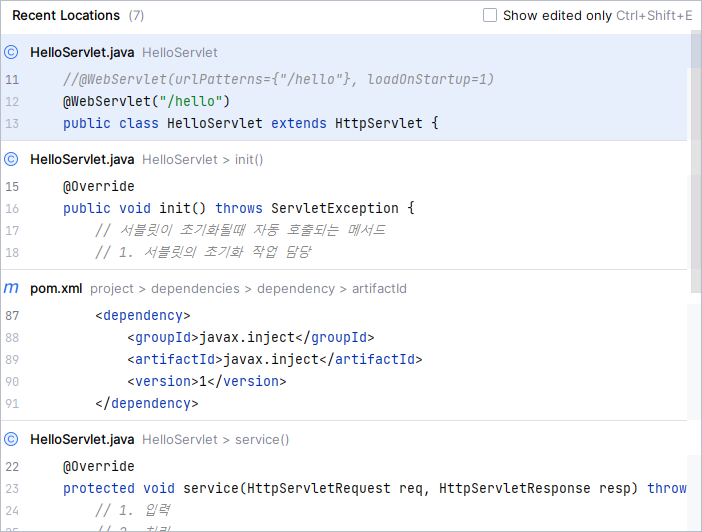This screenshot has width=702, height=532.
Task: Click line 13 public class HelloServlet declaration
Action: point(251,123)
